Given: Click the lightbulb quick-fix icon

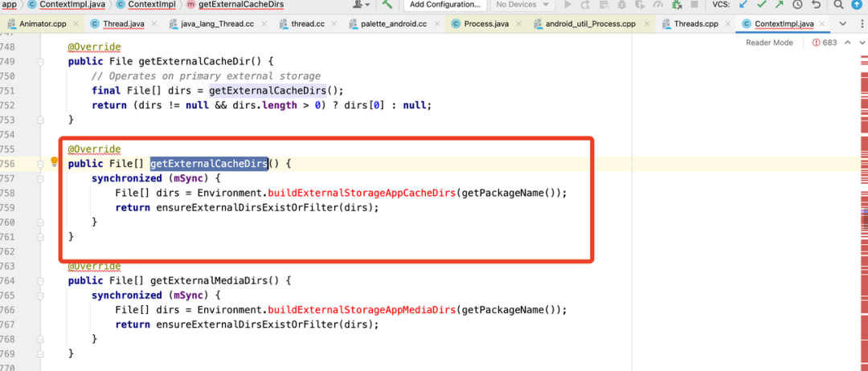Looking at the screenshot, I should pos(55,163).
